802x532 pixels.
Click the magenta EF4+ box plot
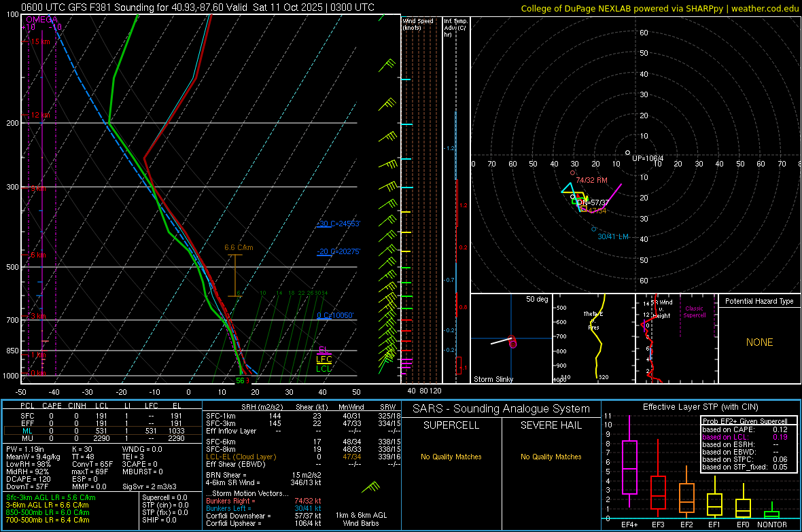pyautogui.click(x=629, y=462)
